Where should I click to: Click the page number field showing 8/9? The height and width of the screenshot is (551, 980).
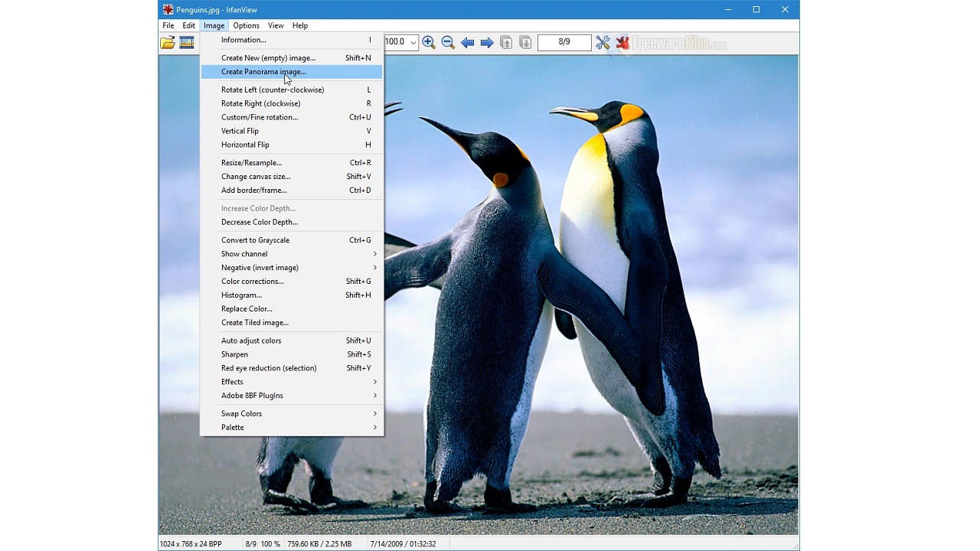[x=564, y=42]
